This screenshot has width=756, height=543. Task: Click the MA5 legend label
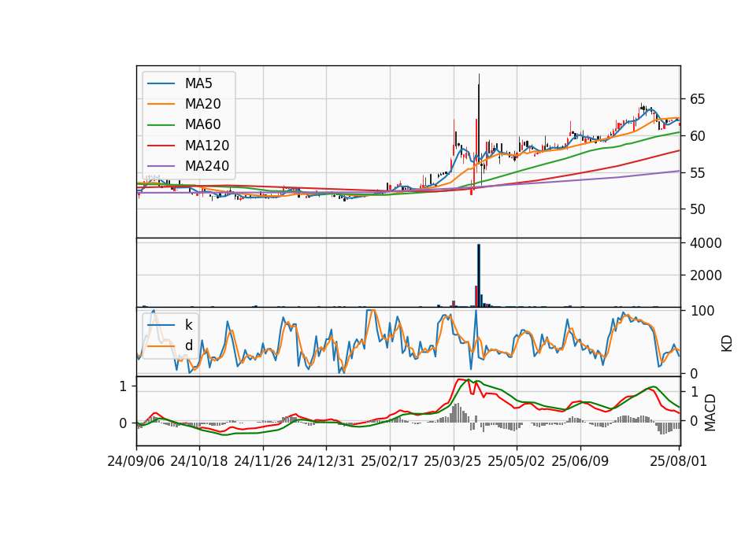point(198,83)
